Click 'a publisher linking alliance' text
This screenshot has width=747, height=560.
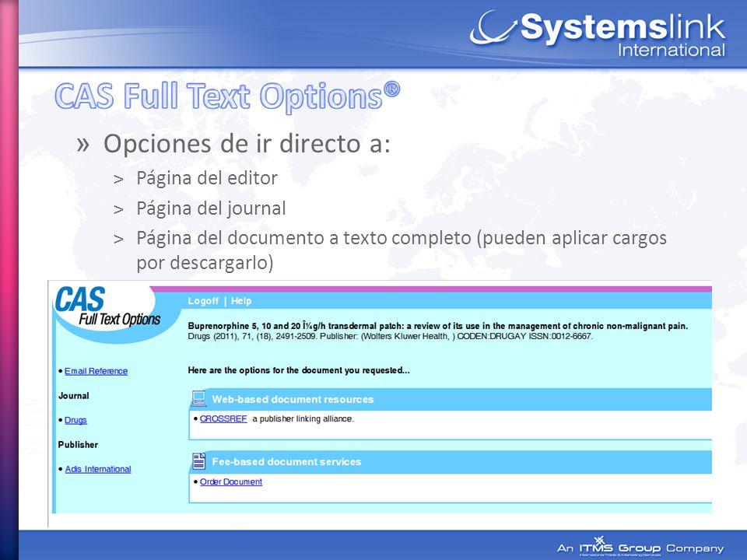(x=303, y=418)
